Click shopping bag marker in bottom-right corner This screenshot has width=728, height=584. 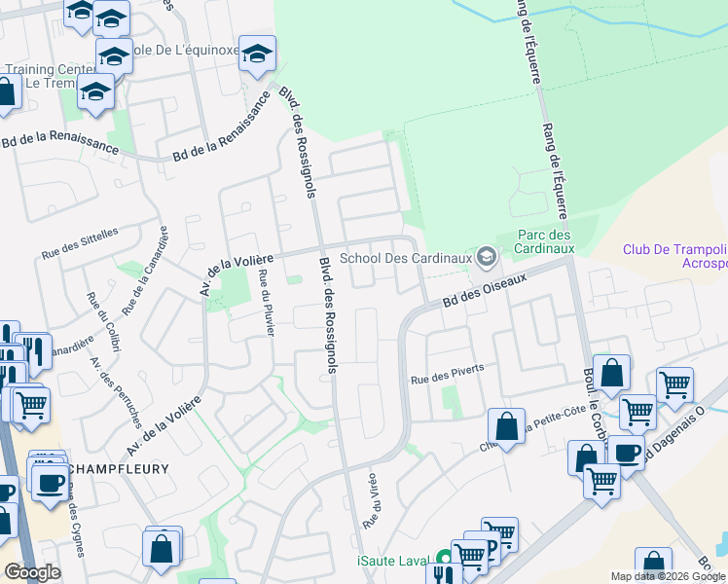654,566
